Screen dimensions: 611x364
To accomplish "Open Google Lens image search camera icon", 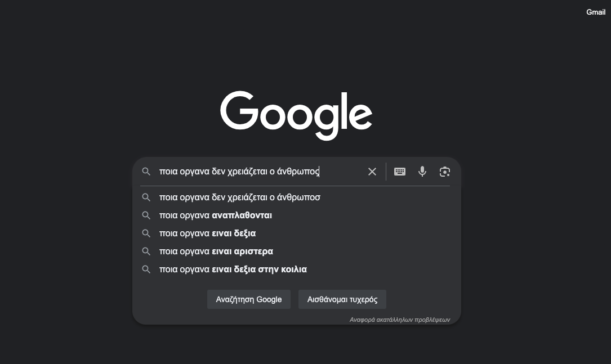I will [x=445, y=172].
